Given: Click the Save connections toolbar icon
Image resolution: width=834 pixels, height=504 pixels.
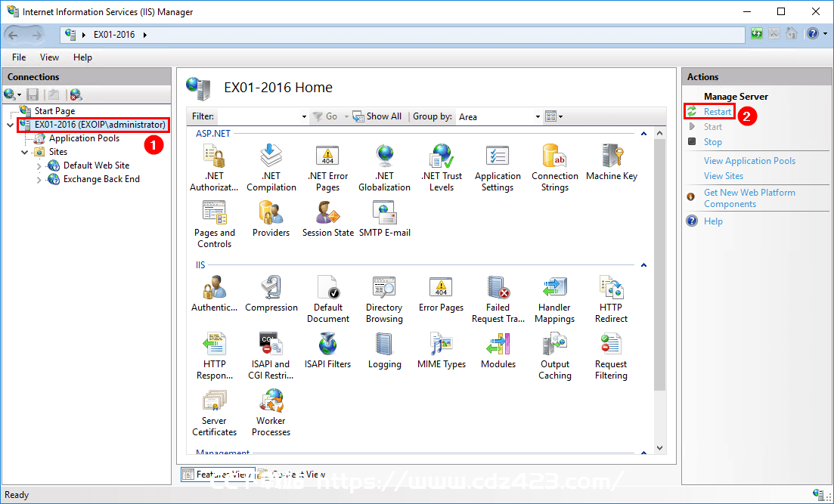Looking at the screenshot, I should 33,94.
